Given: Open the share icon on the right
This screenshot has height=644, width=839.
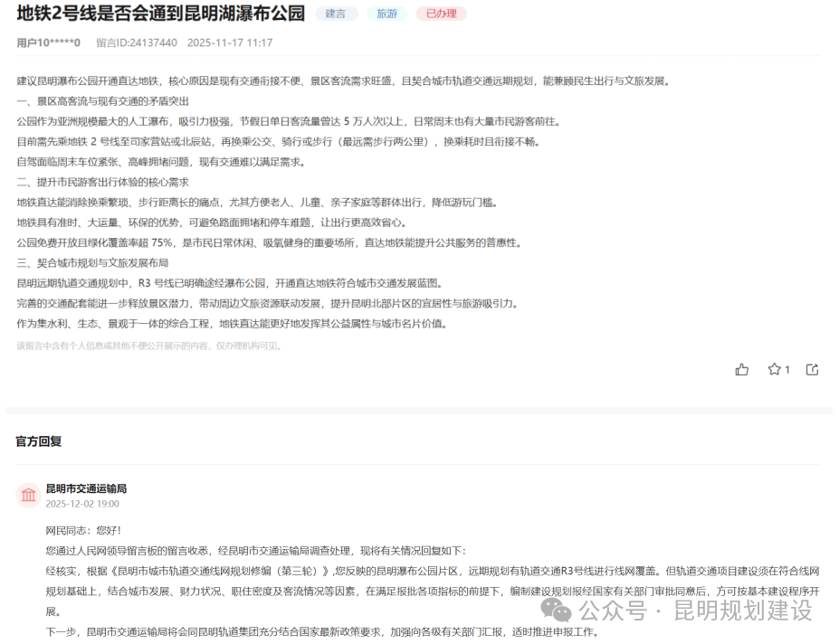Looking at the screenshot, I should [811, 370].
